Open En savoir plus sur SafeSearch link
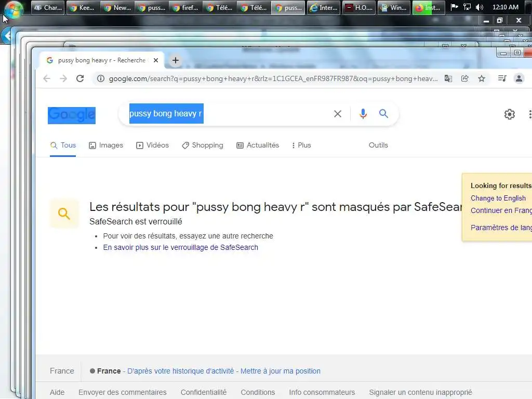 [x=180, y=247]
